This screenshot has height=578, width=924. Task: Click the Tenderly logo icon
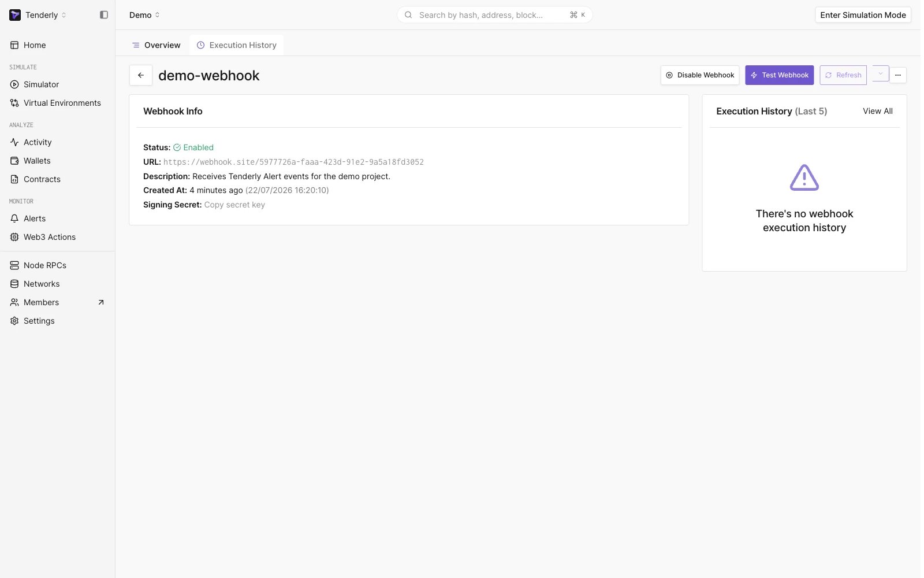coord(15,15)
